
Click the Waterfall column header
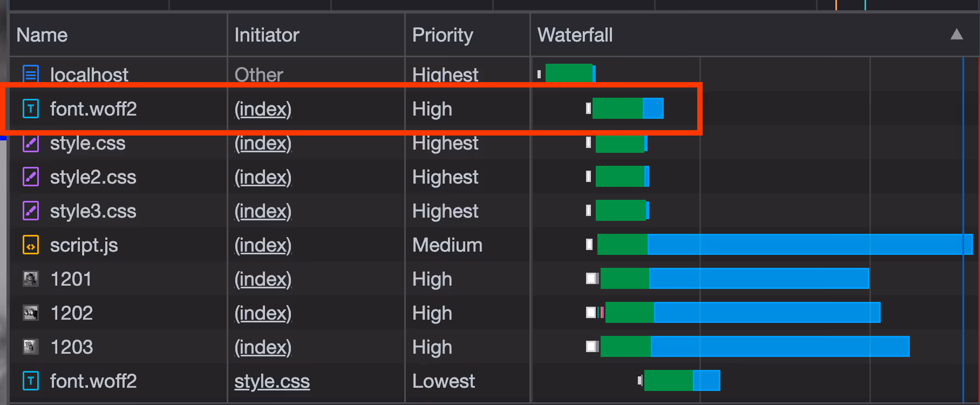click(x=575, y=35)
